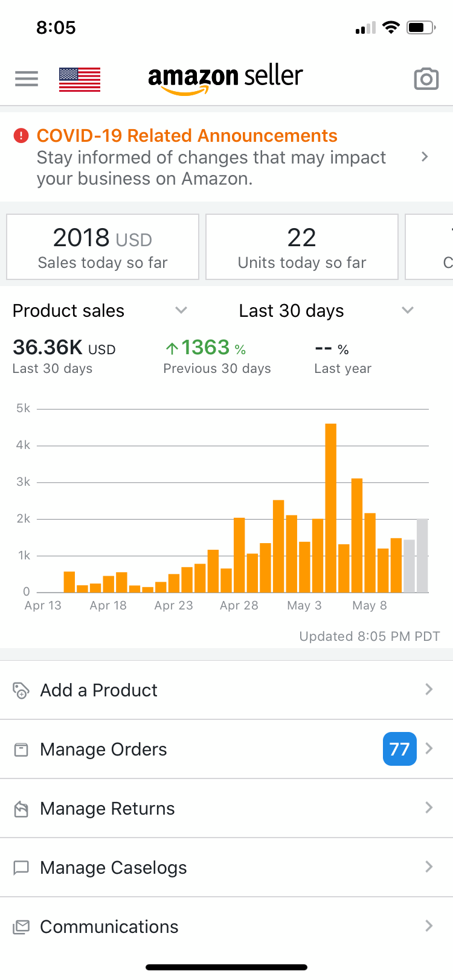Tap the last gray bar in chart
The image size is (453, 980).
pos(422,555)
